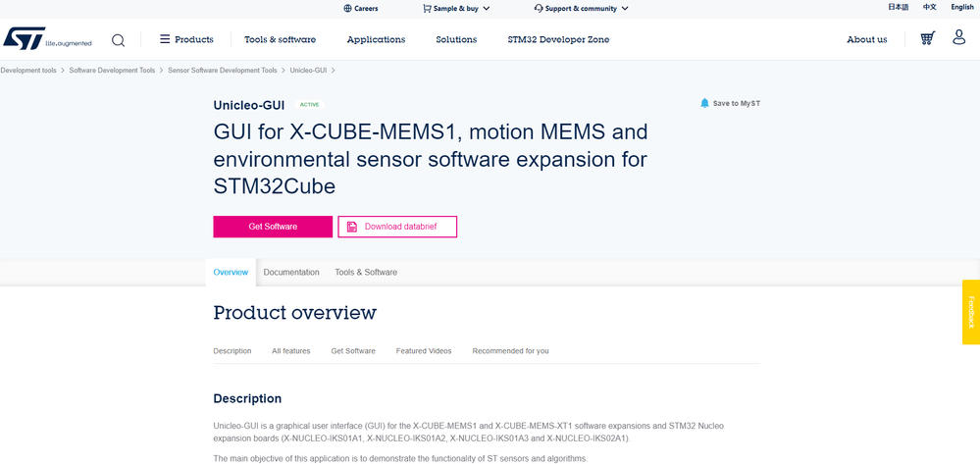980x464 pixels.
Task: Jump to Recommended for you section
Action: tap(511, 351)
